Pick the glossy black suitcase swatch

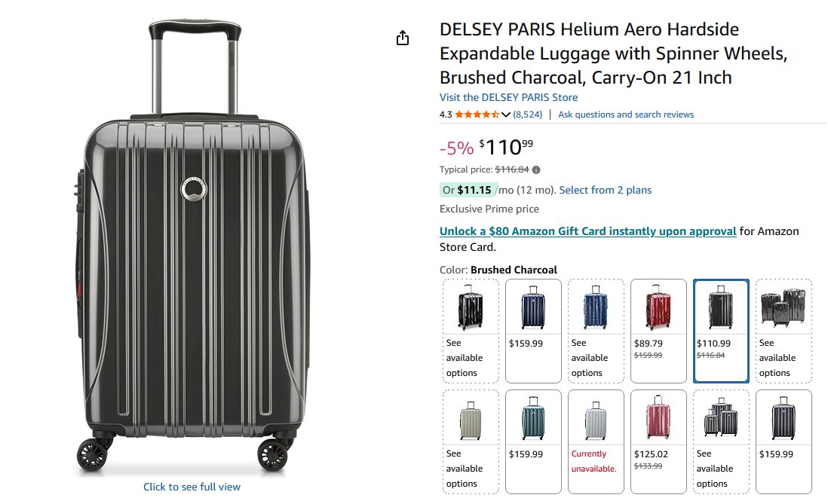click(x=471, y=331)
